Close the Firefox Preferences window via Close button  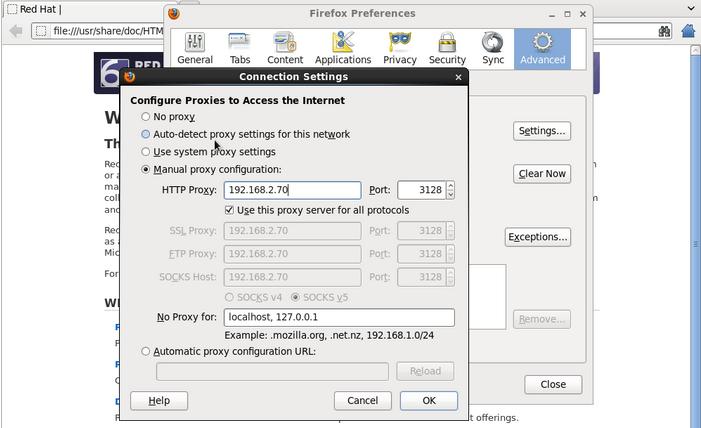coord(553,385)
